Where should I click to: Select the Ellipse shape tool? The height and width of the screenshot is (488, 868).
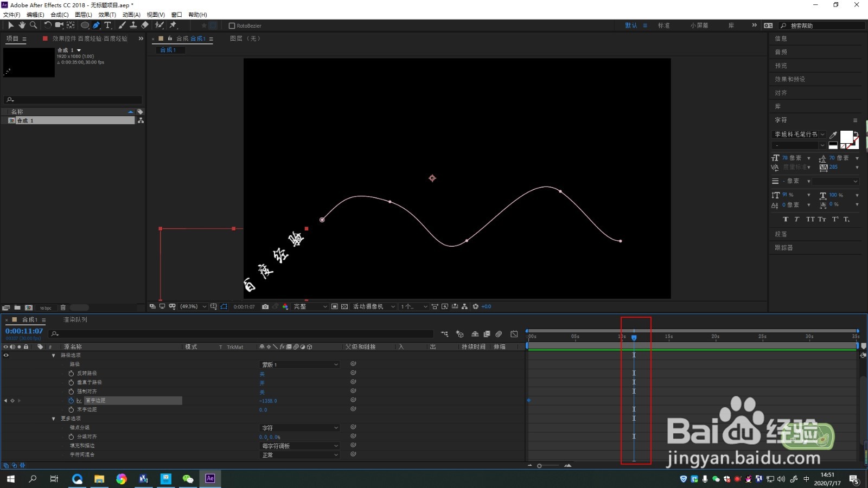point(85,25)
